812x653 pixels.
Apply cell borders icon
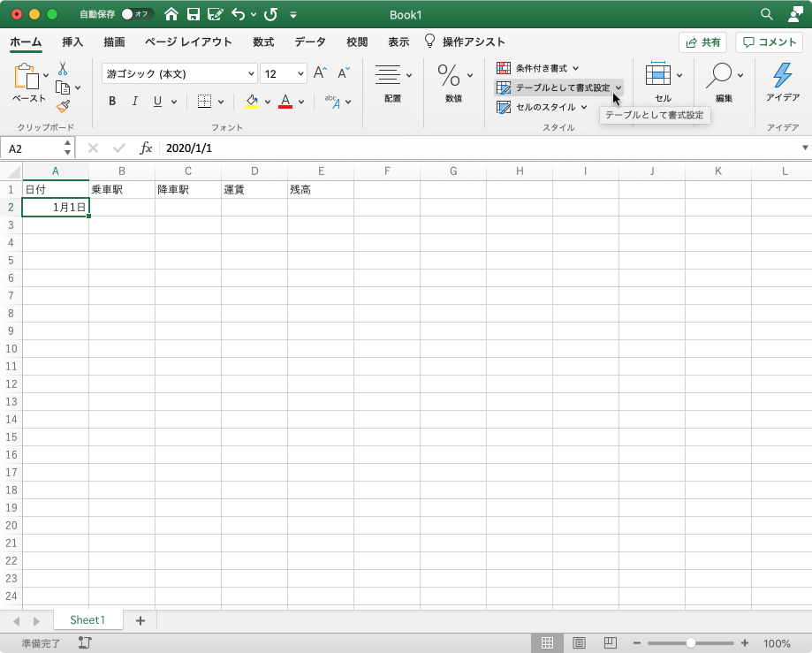[x=205, y=102]
